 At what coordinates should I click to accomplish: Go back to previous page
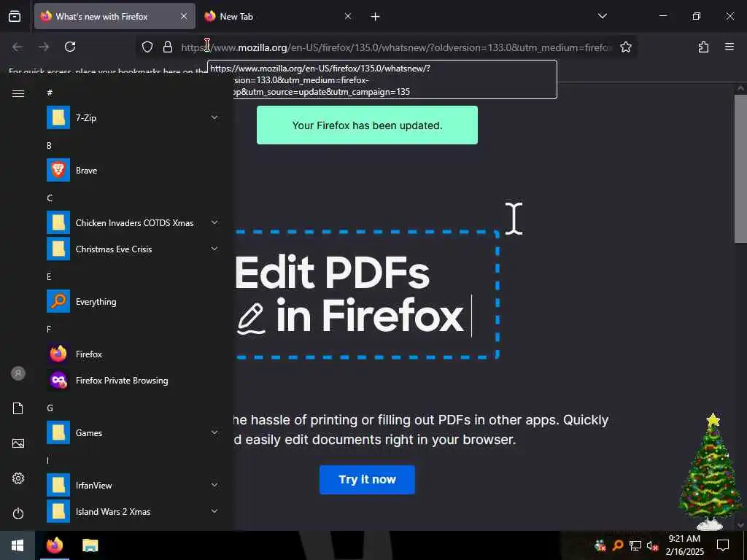18,47
